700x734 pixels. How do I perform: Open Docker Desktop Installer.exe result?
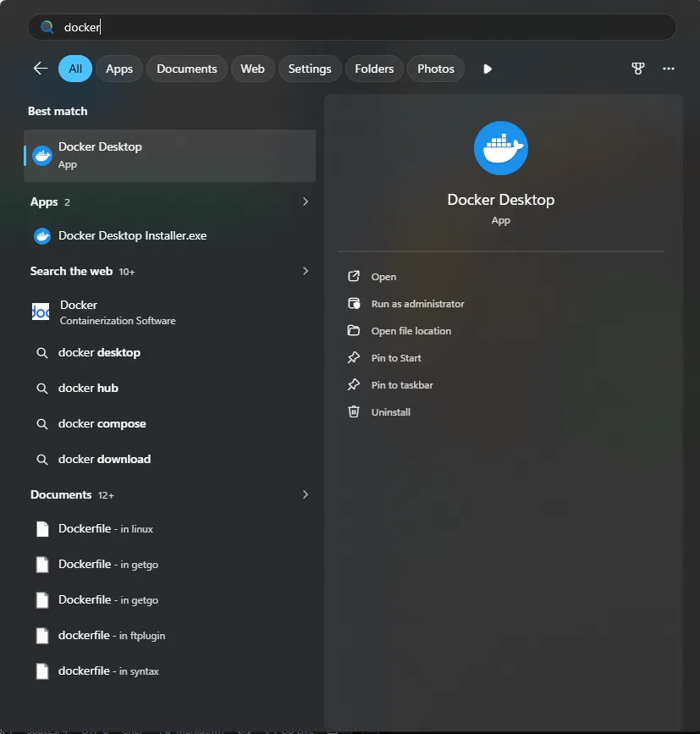click(x=170, y=236)
